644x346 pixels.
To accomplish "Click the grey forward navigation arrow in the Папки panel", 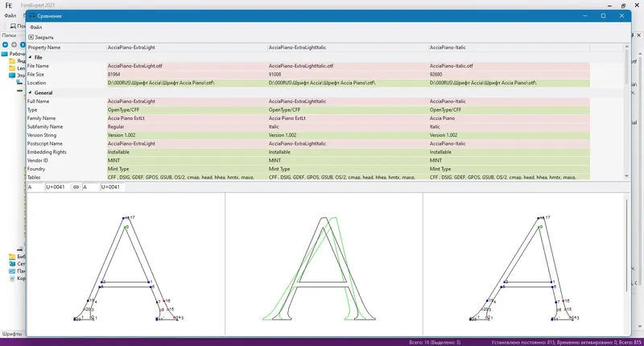I will 14,44.
